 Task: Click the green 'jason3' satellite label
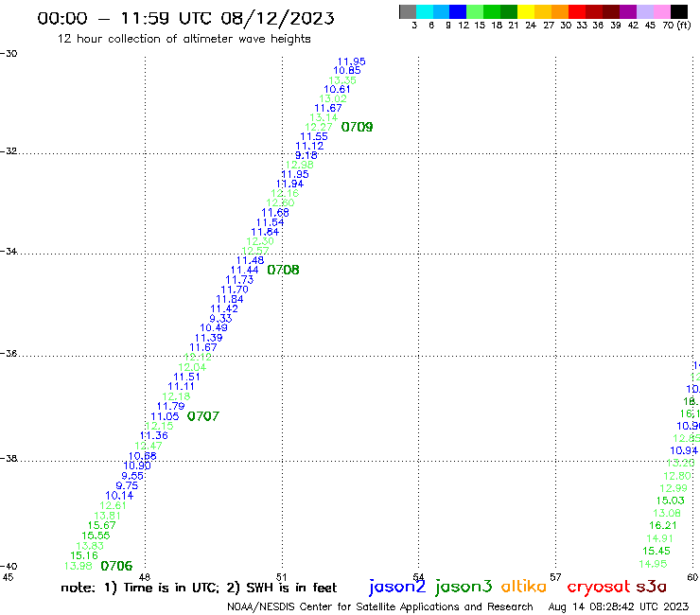(x=464, y=587)
